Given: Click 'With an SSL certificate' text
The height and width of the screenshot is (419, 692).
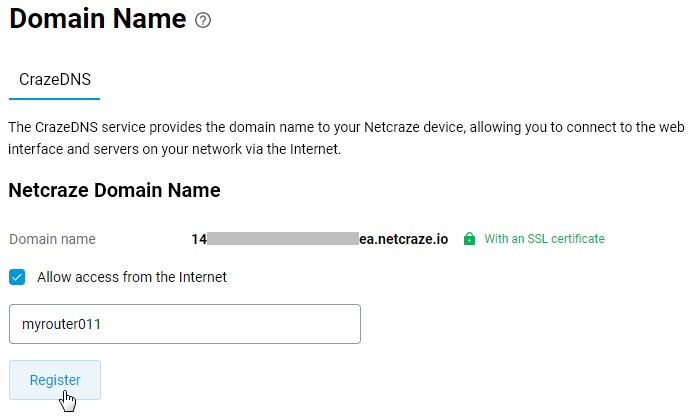Looking at the screenshot, I should pyautogui.click(x=544, y=239).
